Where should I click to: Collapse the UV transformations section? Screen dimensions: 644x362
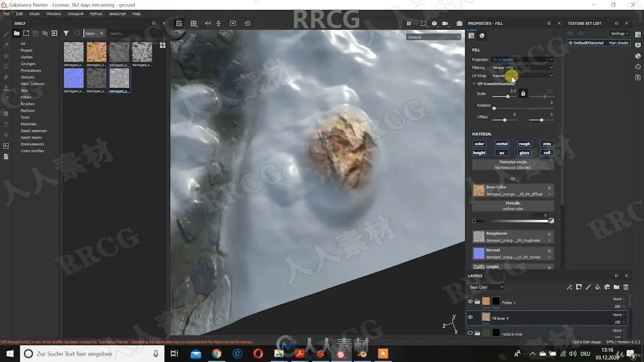pyautogui.click(x=474, y=84)
